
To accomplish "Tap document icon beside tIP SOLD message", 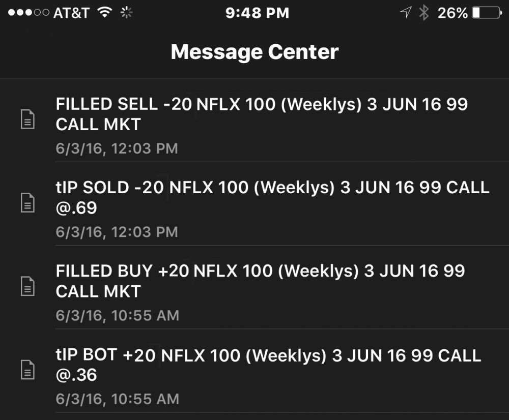I will [x=27, y=203].
